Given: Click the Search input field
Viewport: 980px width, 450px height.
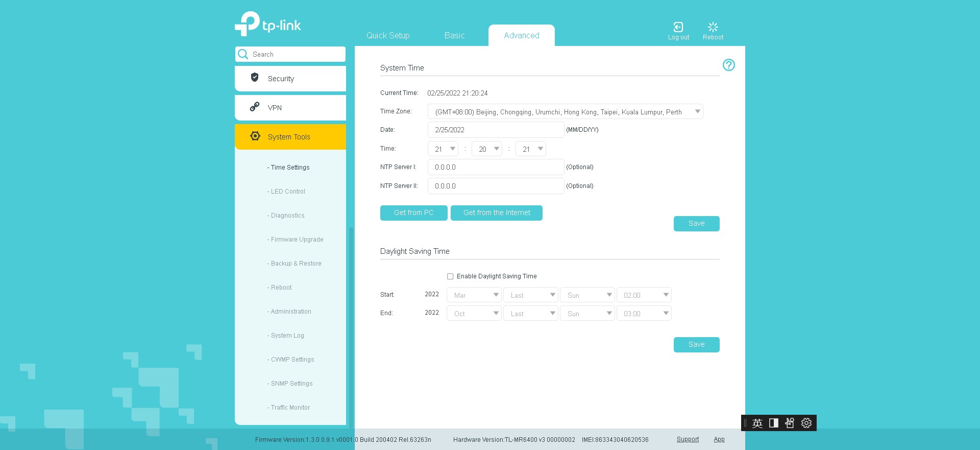Looking at the screenshot, I should point(290,54).
